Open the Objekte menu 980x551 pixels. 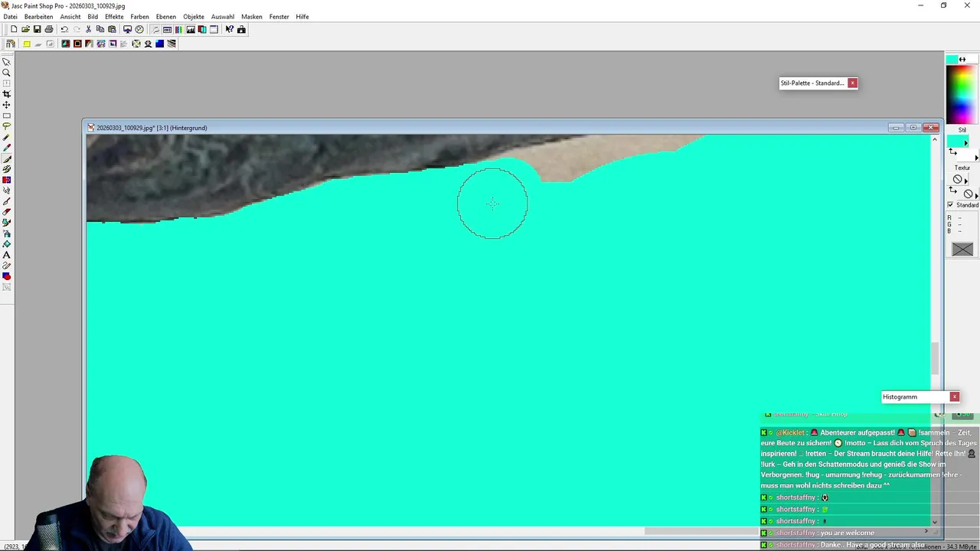point(194,17)
